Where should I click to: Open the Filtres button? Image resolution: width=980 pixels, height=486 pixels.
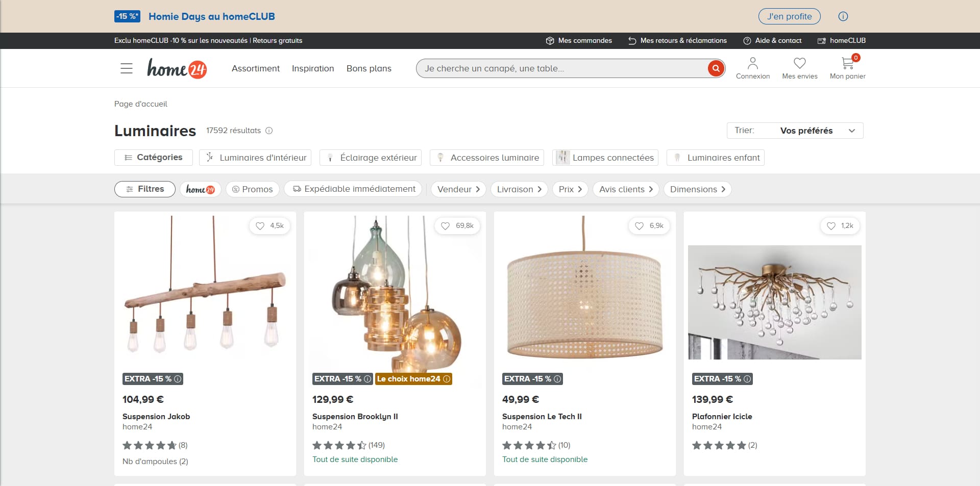[x=145, y=189]
